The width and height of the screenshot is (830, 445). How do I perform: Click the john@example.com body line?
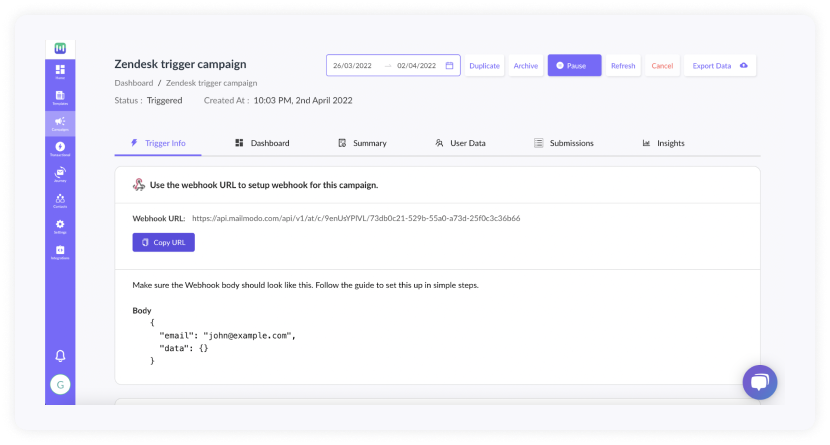tap(228, 335)
